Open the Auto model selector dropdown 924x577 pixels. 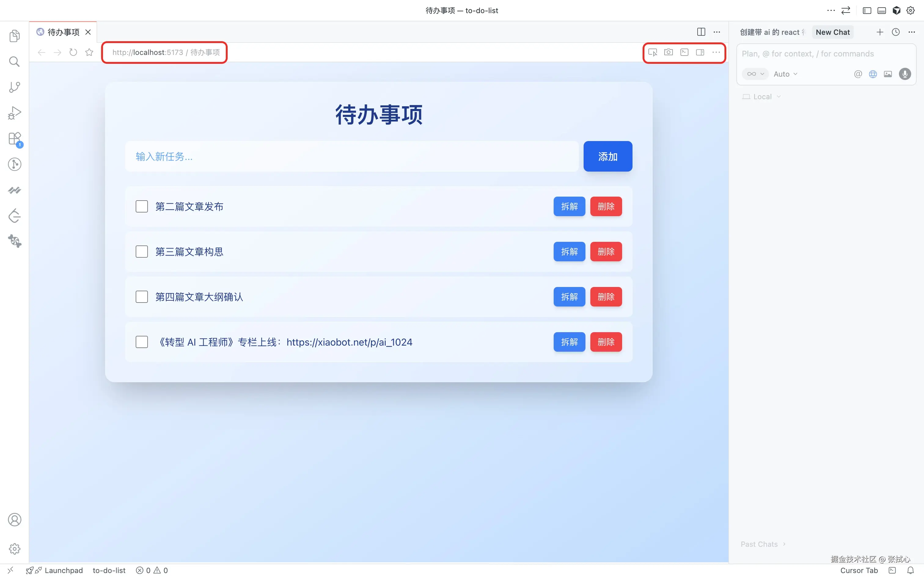click(x=785, y=74)
